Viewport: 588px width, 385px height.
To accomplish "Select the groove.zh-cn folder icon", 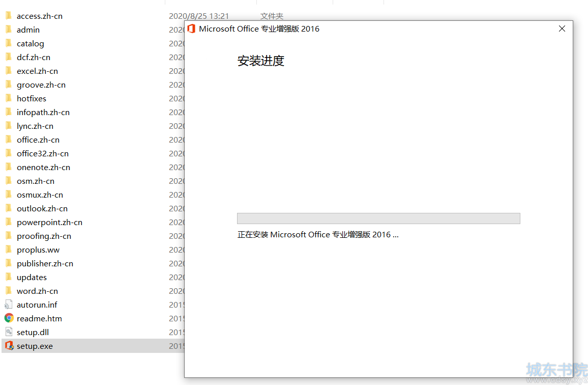I will (9, 85).
